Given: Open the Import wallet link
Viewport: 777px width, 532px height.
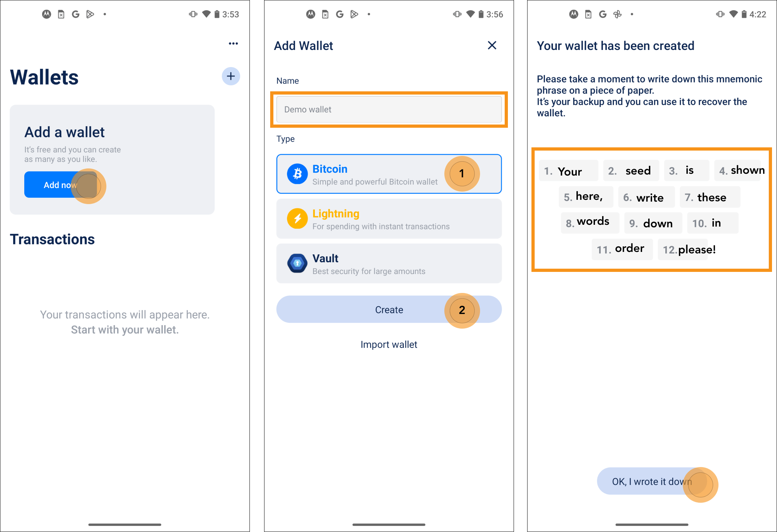Looking at the screenshot, I should 389,344.
